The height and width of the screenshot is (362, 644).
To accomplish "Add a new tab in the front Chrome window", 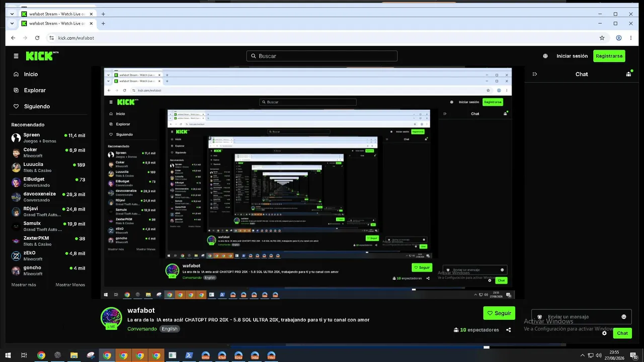I will 103,23.
